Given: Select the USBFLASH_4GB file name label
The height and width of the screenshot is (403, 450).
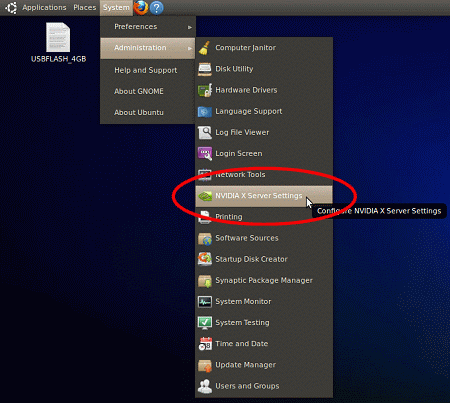Looking at the screenshot, I should click(x=59, y=59).
